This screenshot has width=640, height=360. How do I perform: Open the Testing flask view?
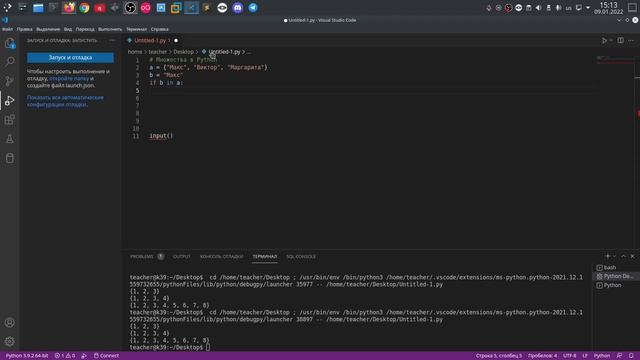9,139
